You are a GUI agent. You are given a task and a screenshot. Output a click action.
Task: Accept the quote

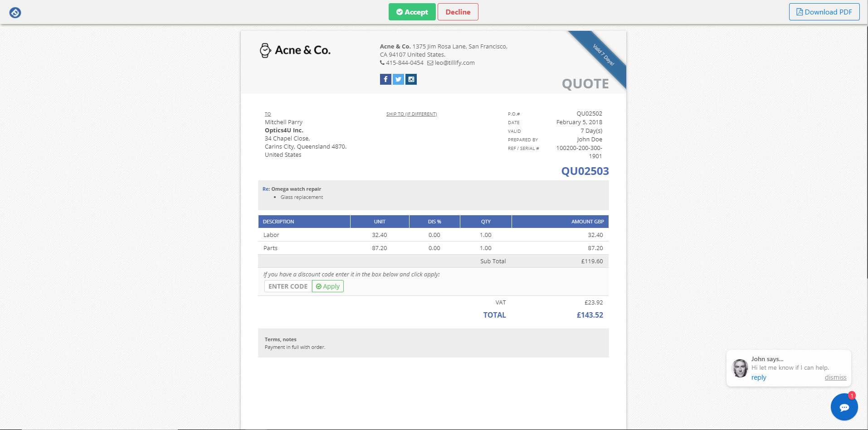click(412, 12)
